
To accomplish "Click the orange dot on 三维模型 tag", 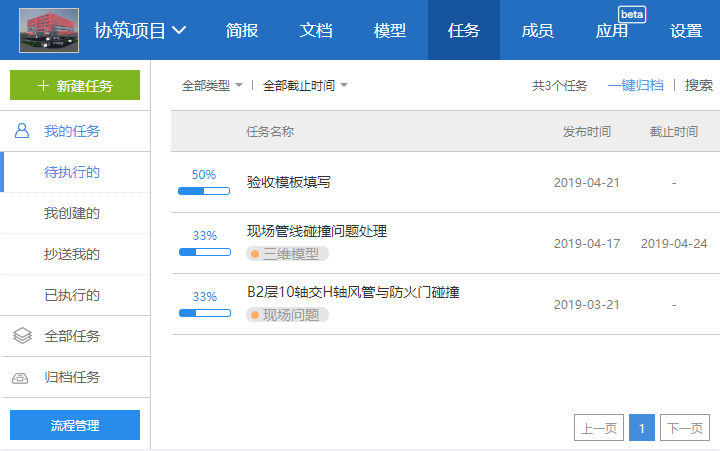I will click(x=255, y=254).
